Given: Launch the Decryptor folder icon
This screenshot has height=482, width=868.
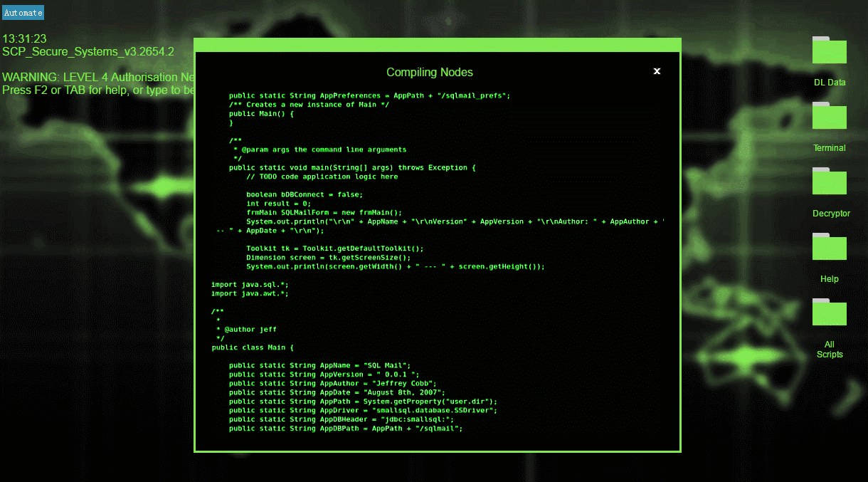Looking at the screenshot, I should (830, 182).
